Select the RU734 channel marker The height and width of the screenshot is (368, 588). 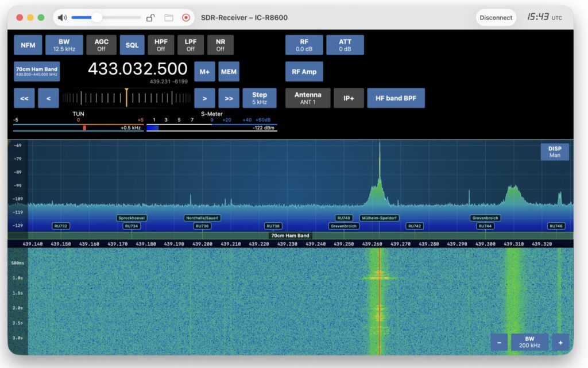(x=131, y=226)
